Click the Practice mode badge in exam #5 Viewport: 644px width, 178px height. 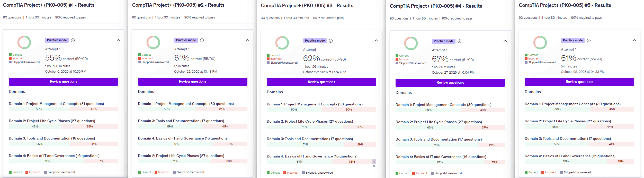pos(573,41)
